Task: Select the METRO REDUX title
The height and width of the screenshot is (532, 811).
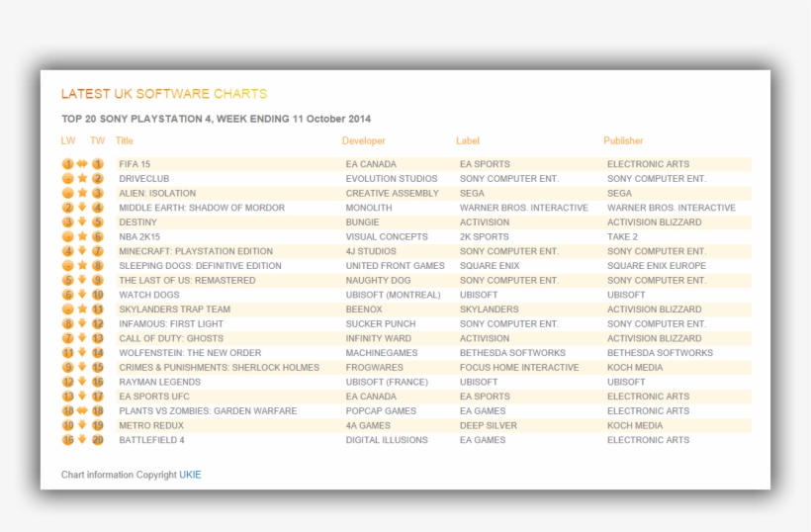Action: (151, 425)
